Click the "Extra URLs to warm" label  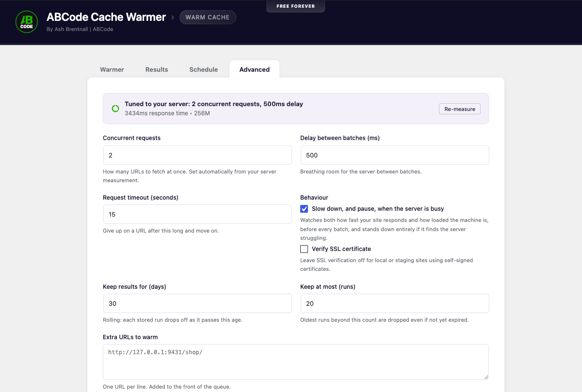click(x=130, y=337)
